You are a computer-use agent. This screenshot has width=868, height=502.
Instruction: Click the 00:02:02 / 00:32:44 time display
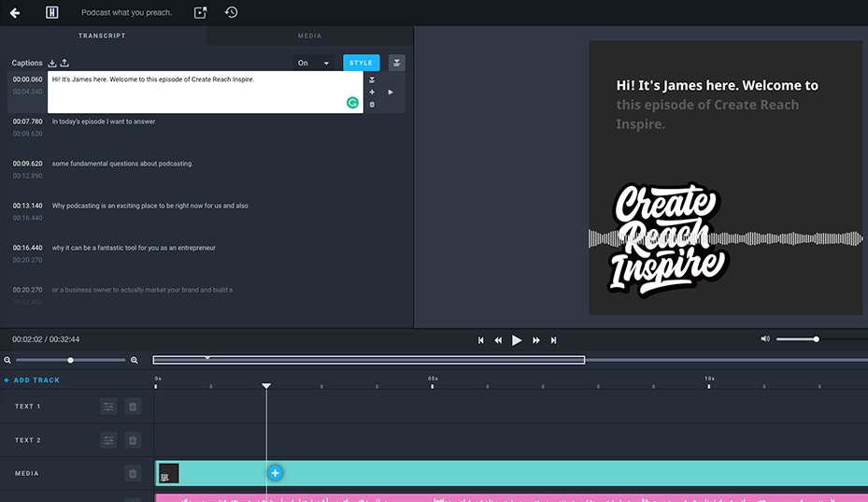click(46, 339)
